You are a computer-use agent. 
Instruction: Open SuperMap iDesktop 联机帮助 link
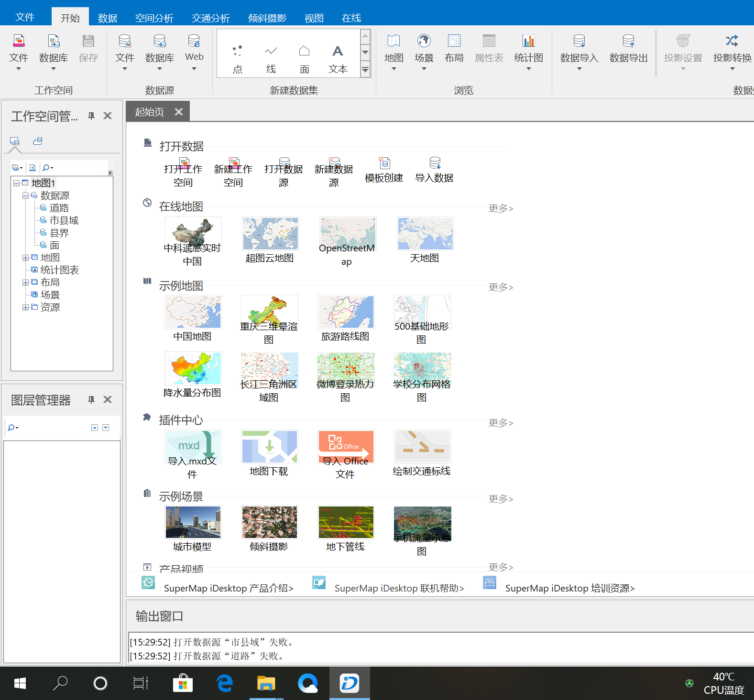click(x=399, y=588)
